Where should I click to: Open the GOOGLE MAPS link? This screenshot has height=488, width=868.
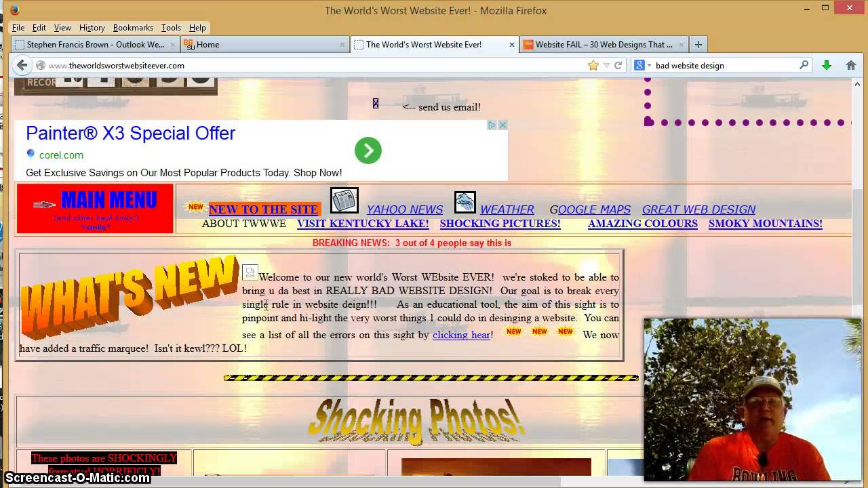tap(590, 209)
